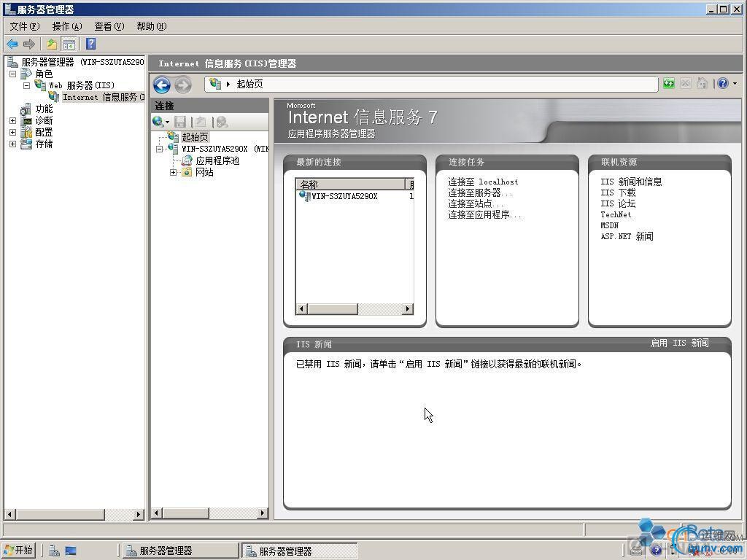
Task: Click the 名称 column header
Action: [x=350, y=184]
